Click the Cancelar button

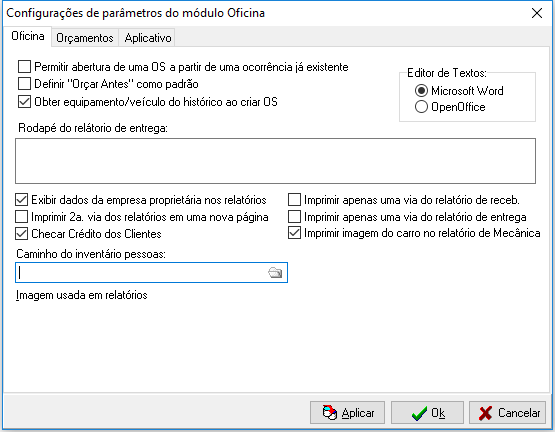tap(507, 413)
